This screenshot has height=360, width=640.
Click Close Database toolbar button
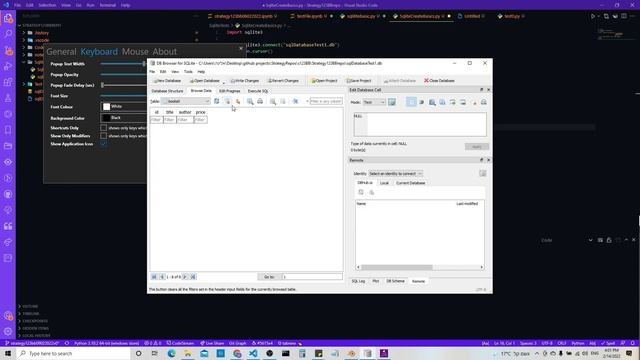pos(439,81)
